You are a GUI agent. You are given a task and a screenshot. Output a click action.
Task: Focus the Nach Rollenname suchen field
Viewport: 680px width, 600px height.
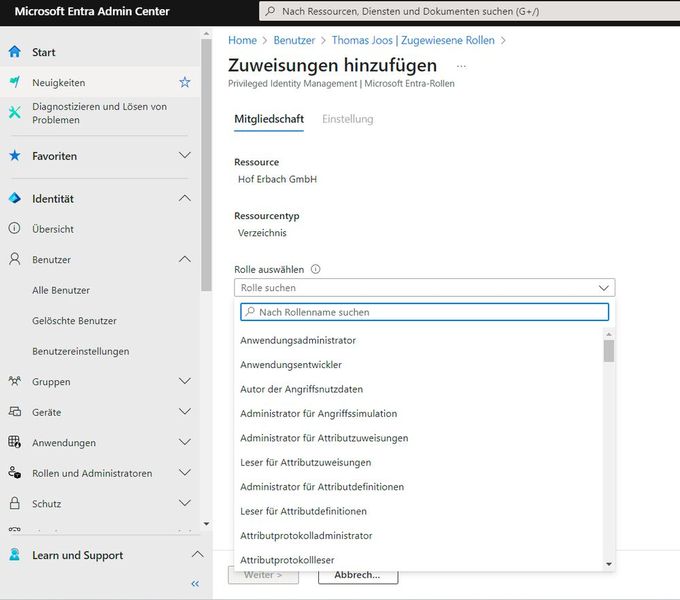[x=425, y=312]
